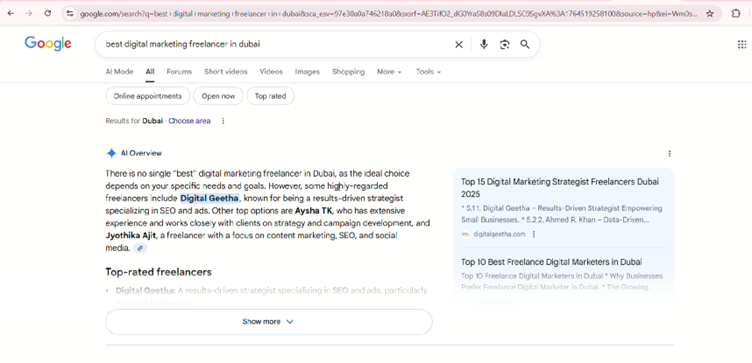
Task: Click the highlighted Digital Geetha name
Action: click(x=210, y=198)
